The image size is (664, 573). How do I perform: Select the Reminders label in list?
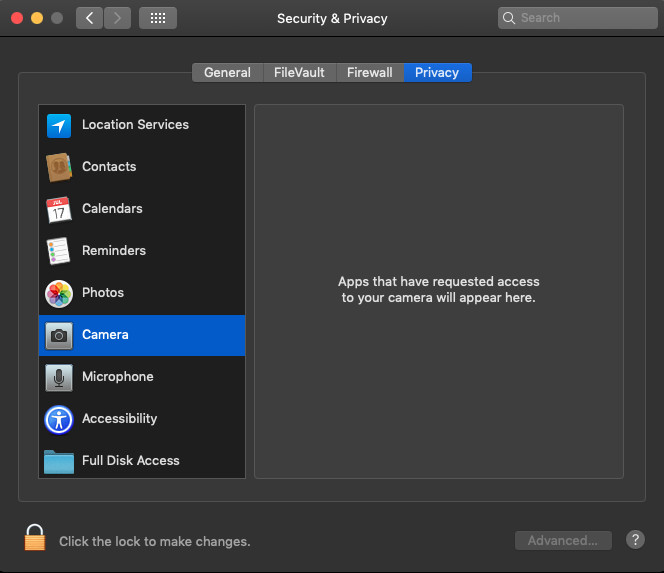pos(114,250)
